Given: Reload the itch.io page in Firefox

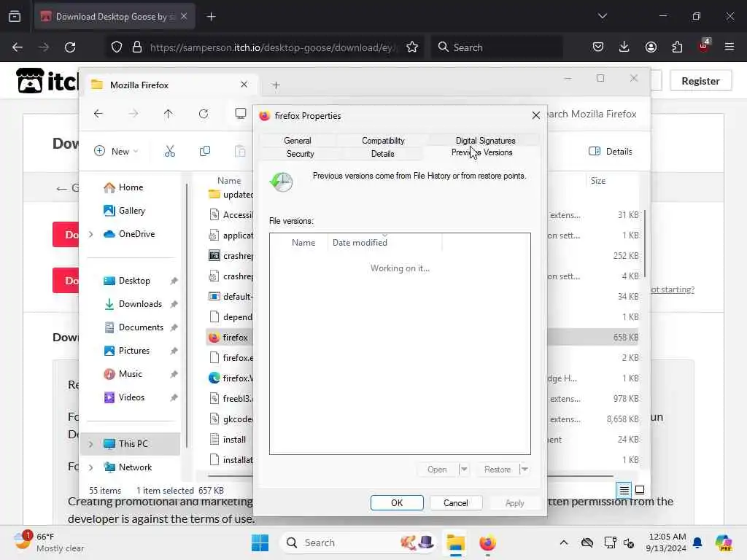Looking at the screenshot, I should [x=70, y=47].
